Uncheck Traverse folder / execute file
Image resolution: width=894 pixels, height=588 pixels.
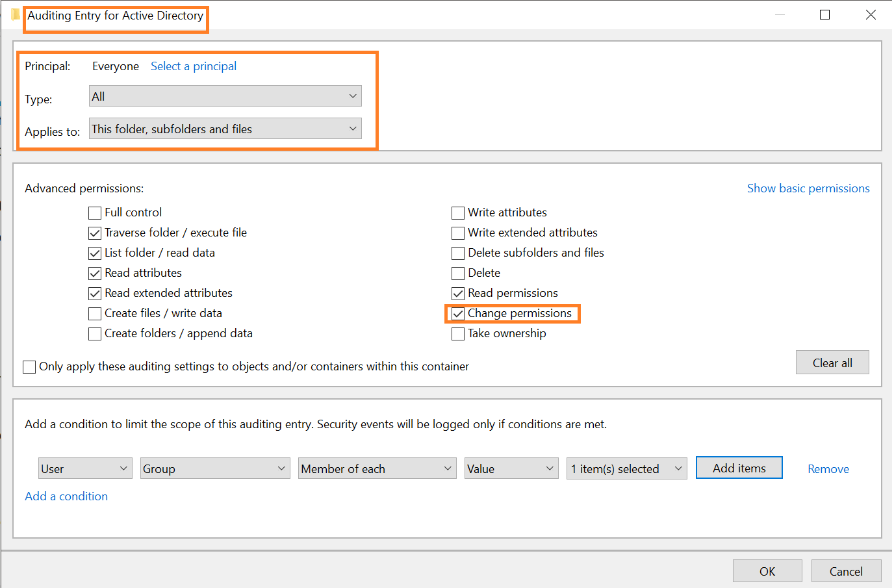click(94, 233)
